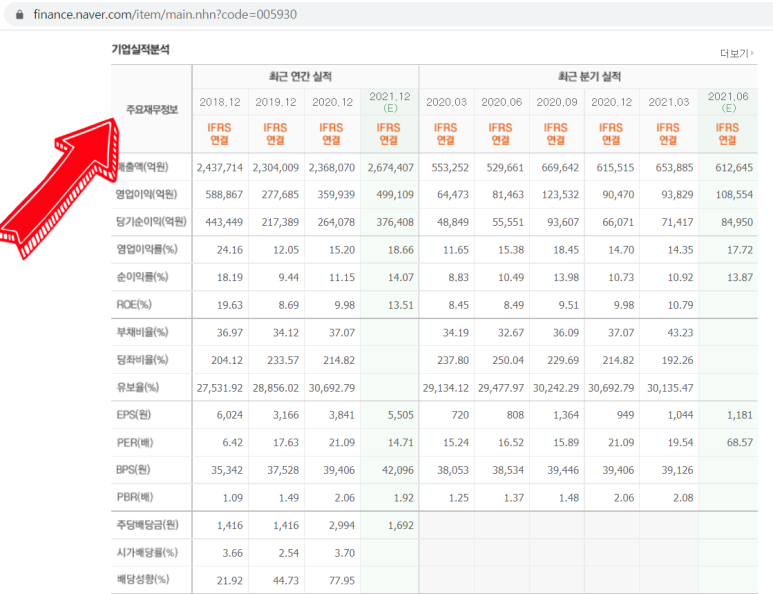This screenshot has height=594, width=773.
Task: Click the lock icon in address bar
Action: tap(19, 14)
